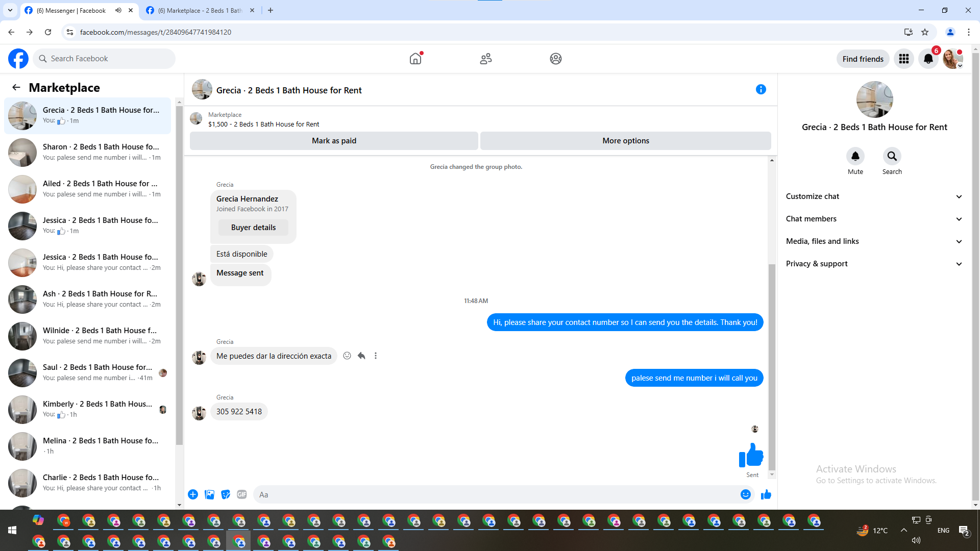Reload the current page

click(48, 32)
